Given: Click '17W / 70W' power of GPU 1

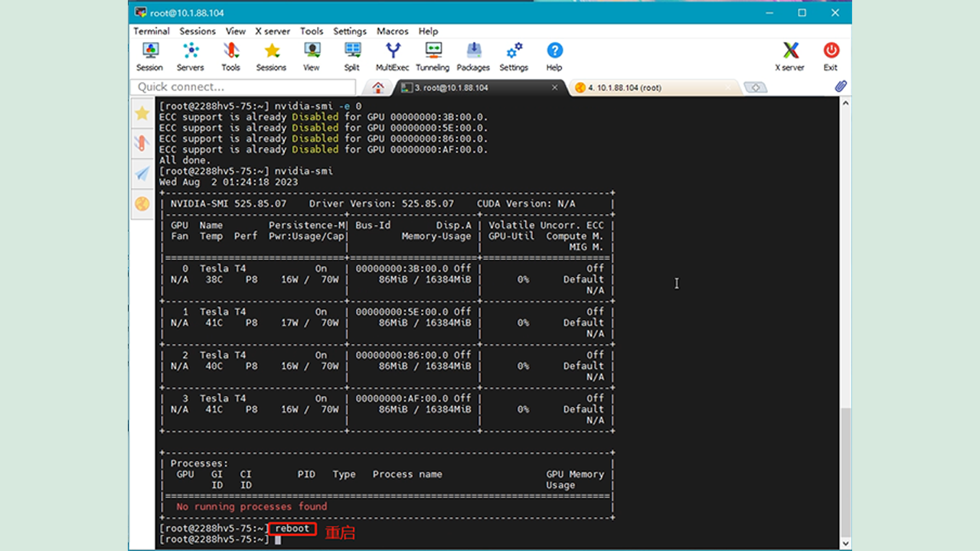Looking at the screenshot, I should click(x=309, y=323).
